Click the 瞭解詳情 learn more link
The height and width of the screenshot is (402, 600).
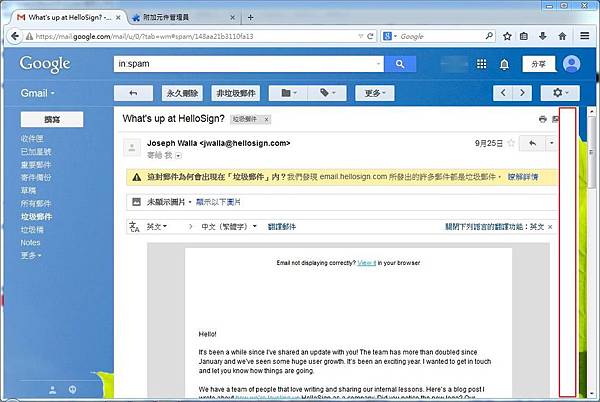click(523, 177)
